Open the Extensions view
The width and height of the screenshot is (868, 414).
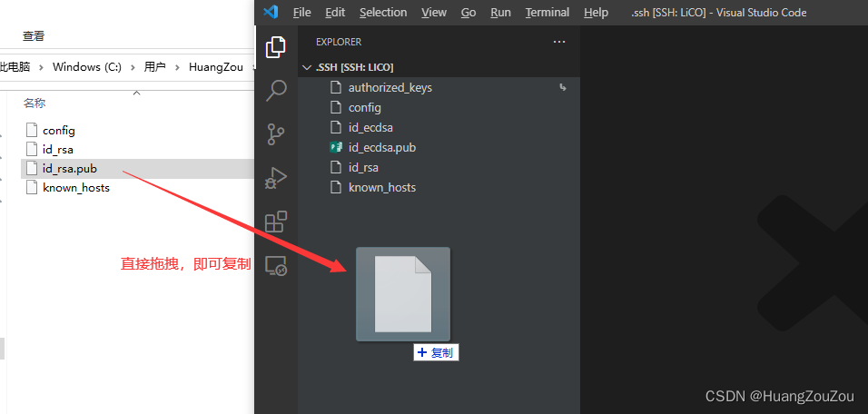(x=276, y=222)
